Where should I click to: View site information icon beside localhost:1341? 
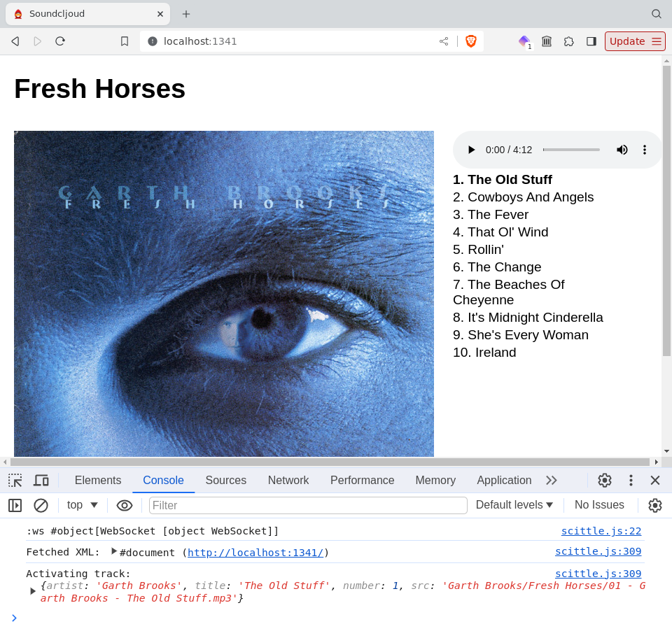152,41
